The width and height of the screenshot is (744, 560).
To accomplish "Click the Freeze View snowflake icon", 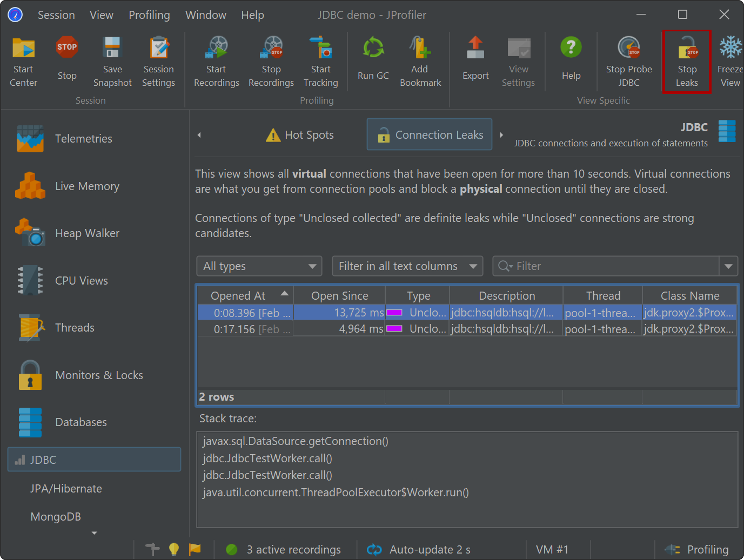I will click(730, 48).
